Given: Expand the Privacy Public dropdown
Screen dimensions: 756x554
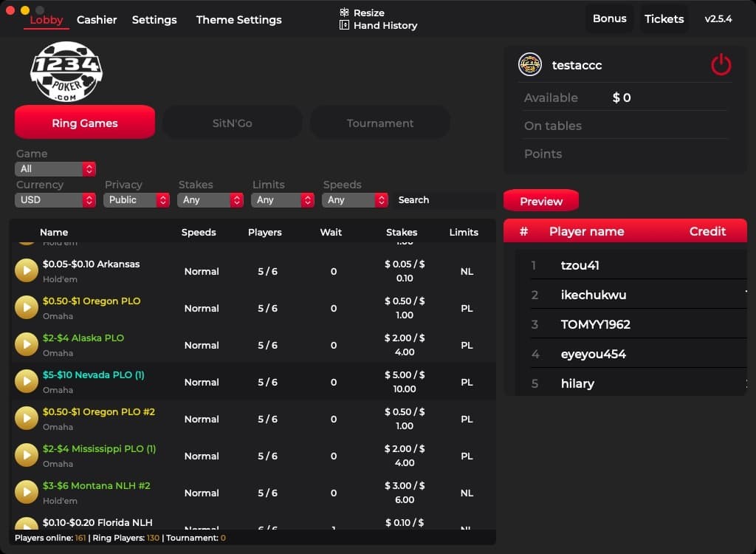Looking at the screenshot, I should (x=137, y=200).
